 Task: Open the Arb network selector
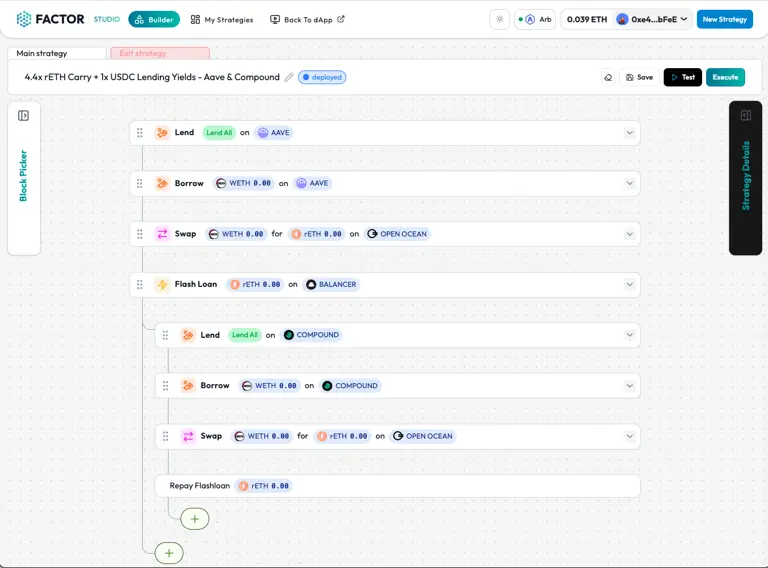pos(535,20)
